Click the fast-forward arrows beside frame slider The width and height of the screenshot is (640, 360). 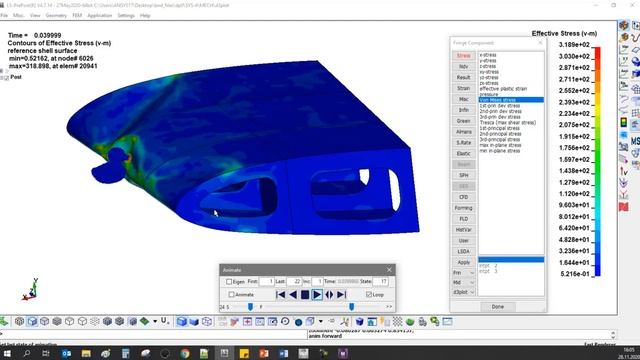tap(389, 307)
